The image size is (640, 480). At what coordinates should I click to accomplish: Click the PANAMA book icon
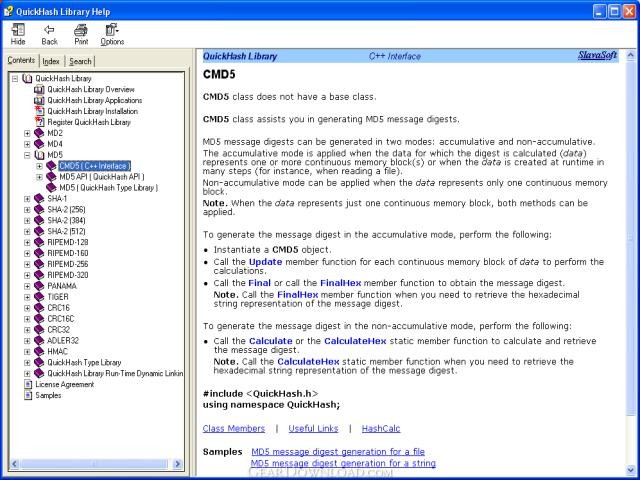[39, 286]
